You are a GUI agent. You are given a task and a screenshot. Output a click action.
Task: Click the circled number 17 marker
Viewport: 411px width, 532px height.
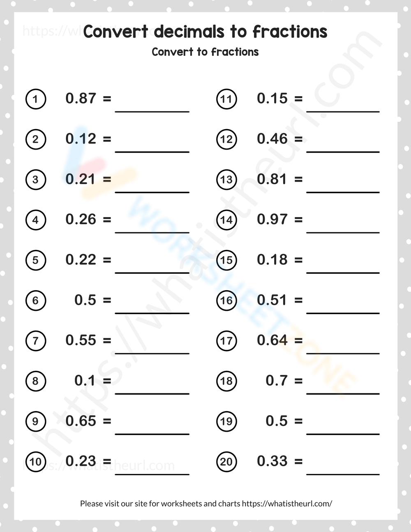click(226, 341)
